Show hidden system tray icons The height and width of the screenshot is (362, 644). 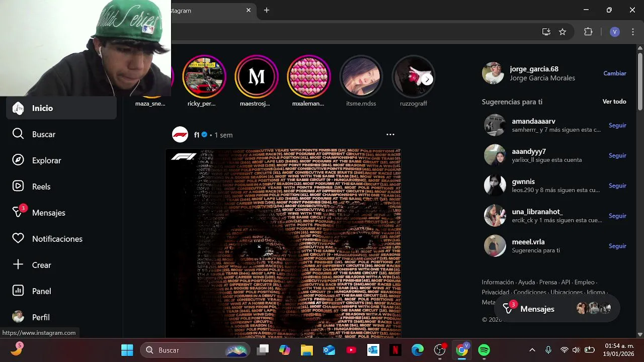click(532, 350)
